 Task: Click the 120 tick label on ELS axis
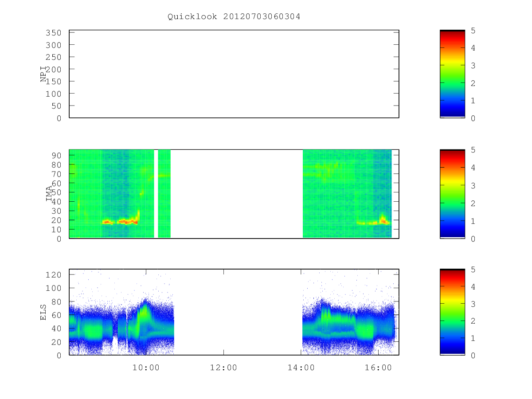tap(54, 274)
